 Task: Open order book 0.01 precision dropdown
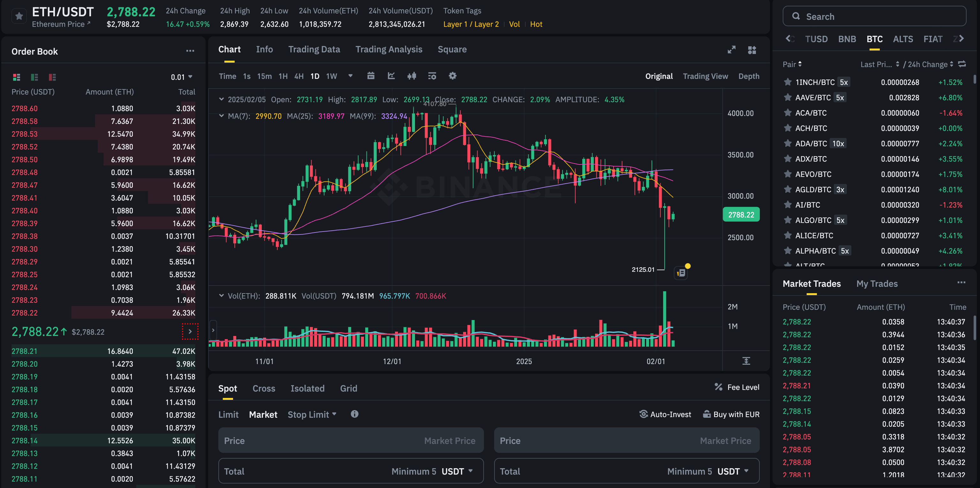[x=181, y=77]
